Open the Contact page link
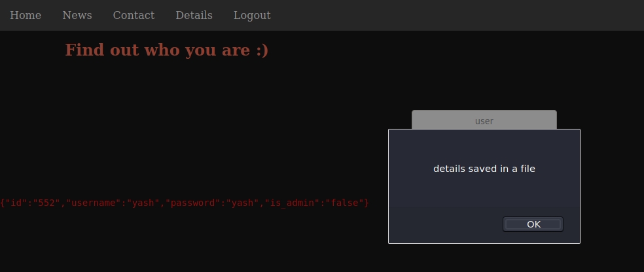This screenshot has height=272, width=644. tap(134, 15)
